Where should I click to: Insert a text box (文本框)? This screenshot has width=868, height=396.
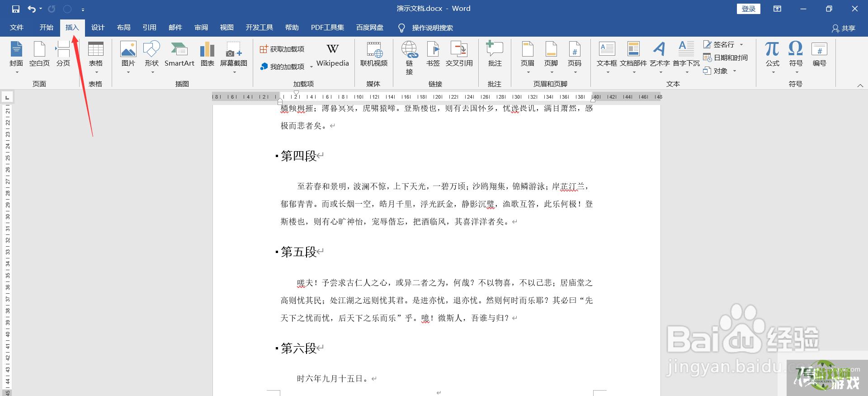coord(607,57)
